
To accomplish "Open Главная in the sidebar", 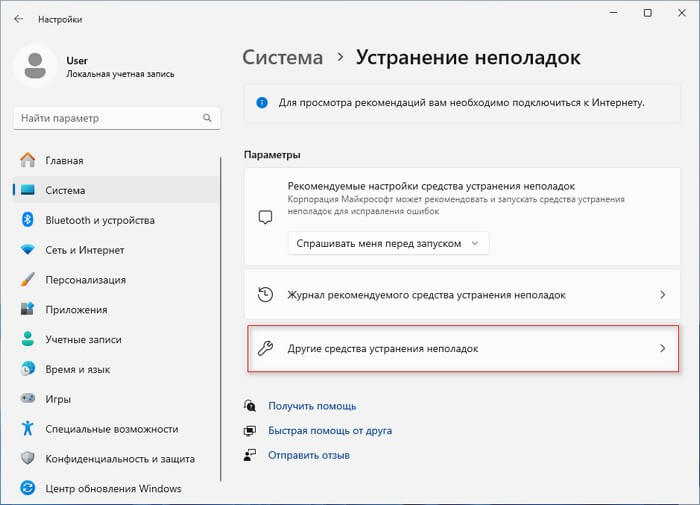I will 116,160.
